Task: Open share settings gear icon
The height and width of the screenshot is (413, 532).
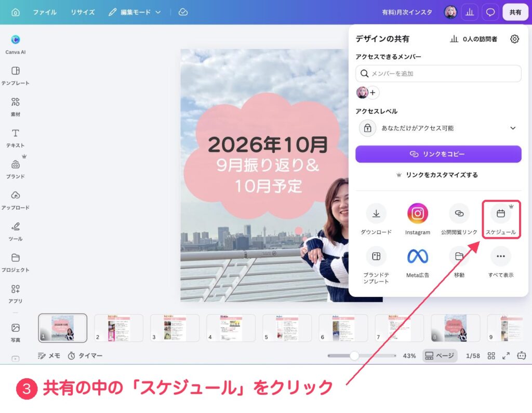Action: tap(514, 38)
